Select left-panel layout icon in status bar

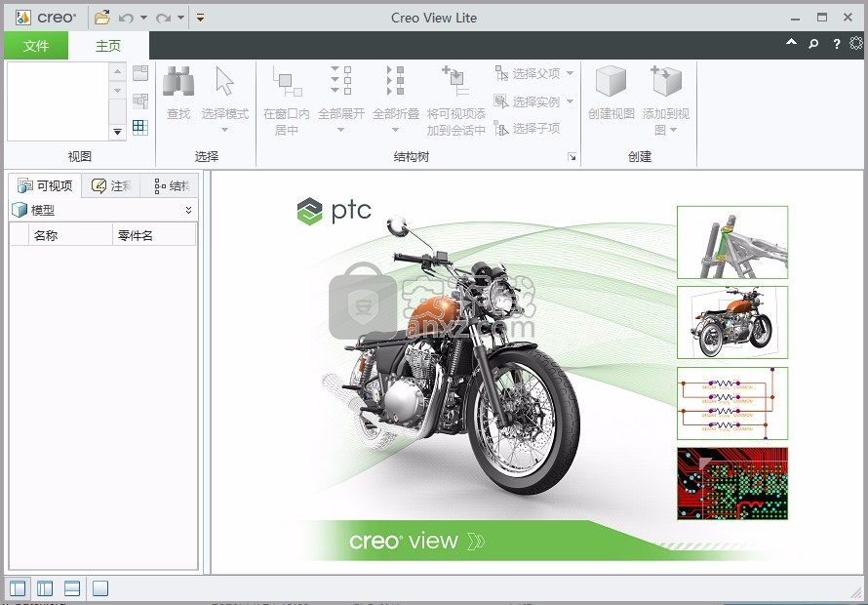click(18, 588)
